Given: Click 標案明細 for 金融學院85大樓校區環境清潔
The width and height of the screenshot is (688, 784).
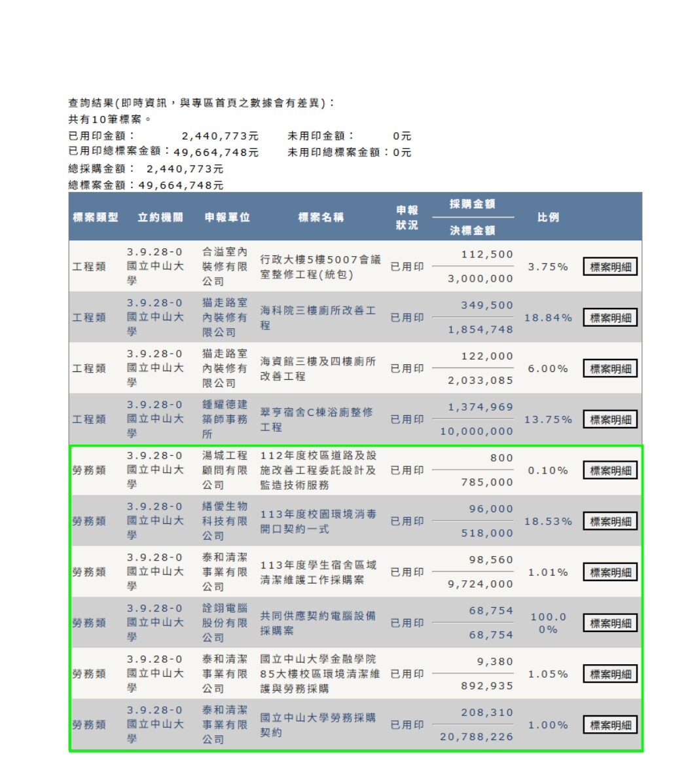Looking at the screenshot, I should 610,674.
